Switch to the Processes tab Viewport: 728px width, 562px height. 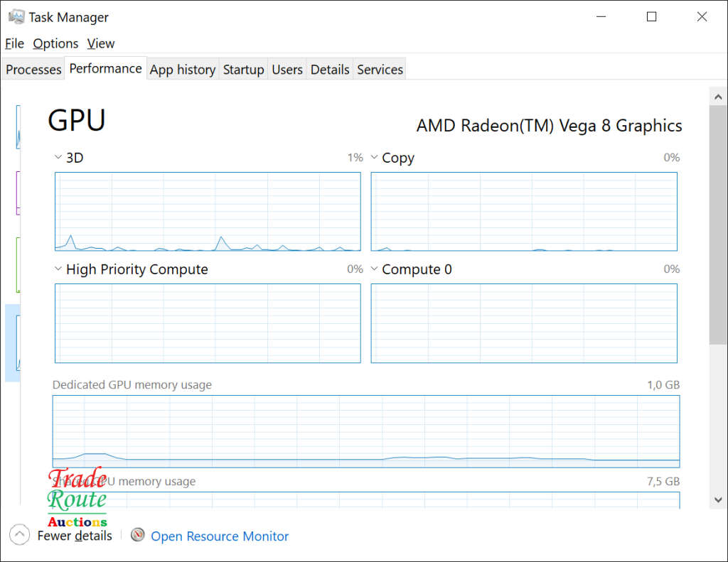tap(33, 70)
